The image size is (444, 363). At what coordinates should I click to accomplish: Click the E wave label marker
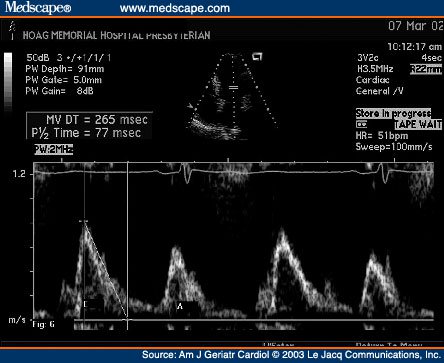point(85,304)
